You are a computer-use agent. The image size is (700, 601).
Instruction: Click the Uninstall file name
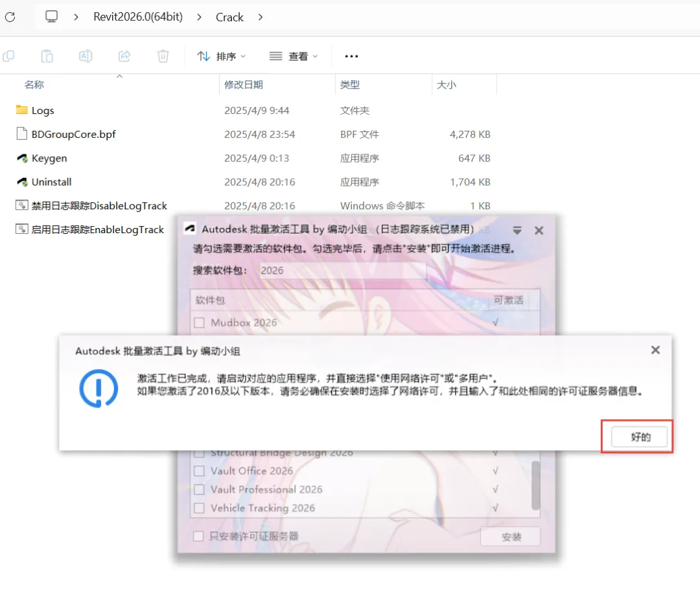pyautogui.click(x=51, y=182)
